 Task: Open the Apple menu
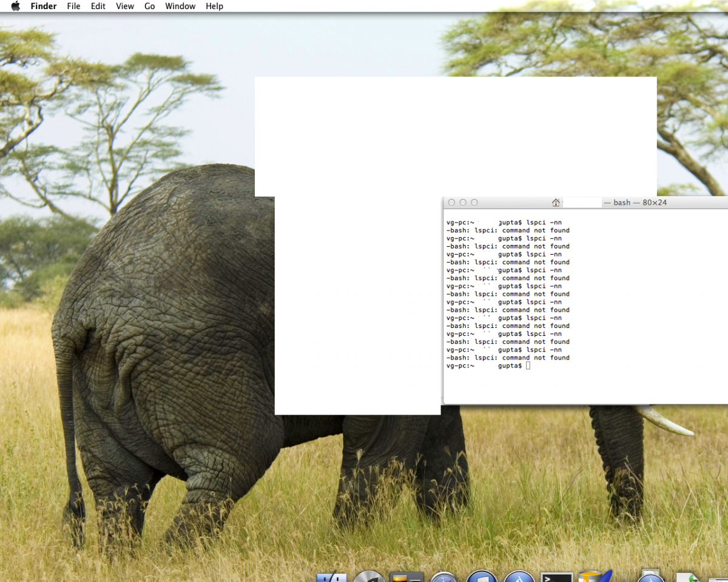(x=16, y=6)
